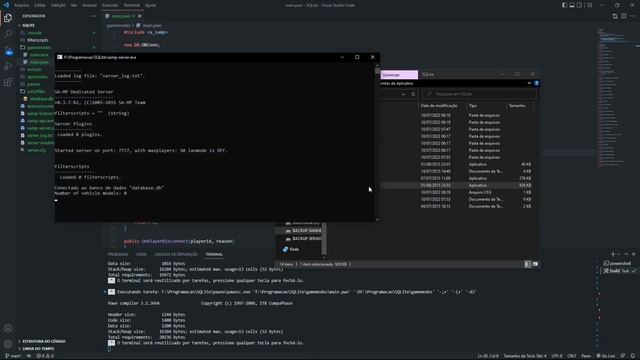Click the new terminal plus icon

[613, 254]
